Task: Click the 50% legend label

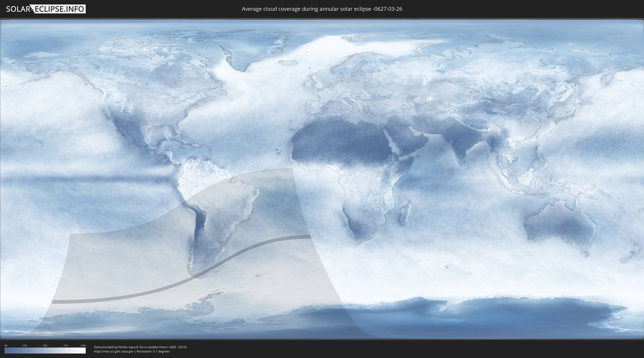Action: coord(45,345)
